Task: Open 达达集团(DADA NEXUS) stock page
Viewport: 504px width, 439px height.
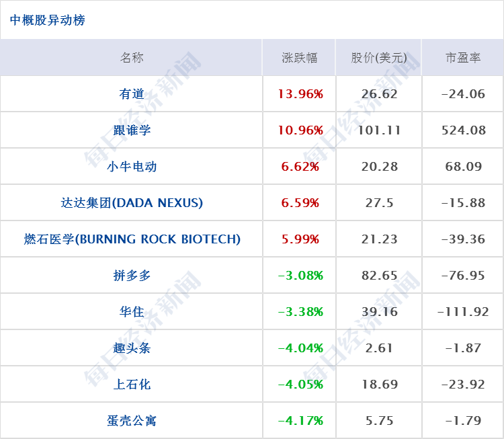Action: [132, 203]
